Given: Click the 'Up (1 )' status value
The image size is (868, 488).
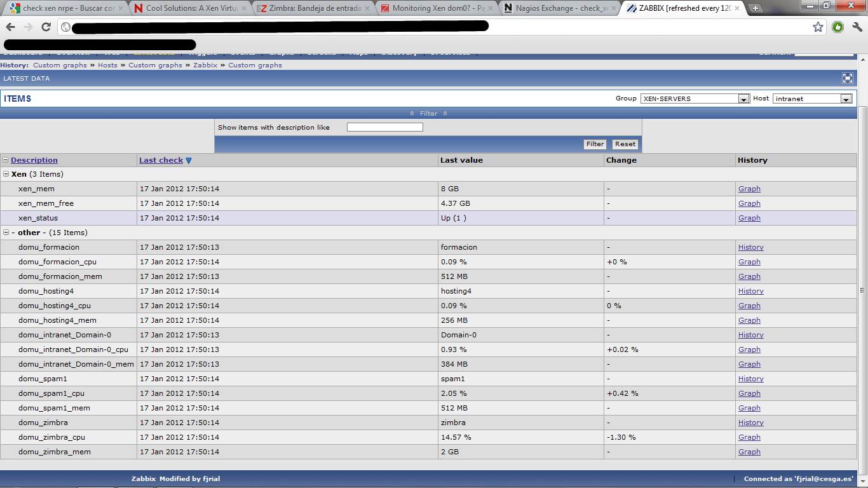Looking at the screenshot, I should (x=454, y=218).
